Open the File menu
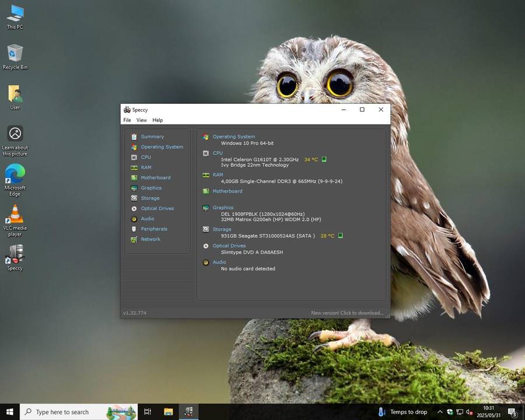525x420 pixels. pyautogui.click(x=127, y=120)
